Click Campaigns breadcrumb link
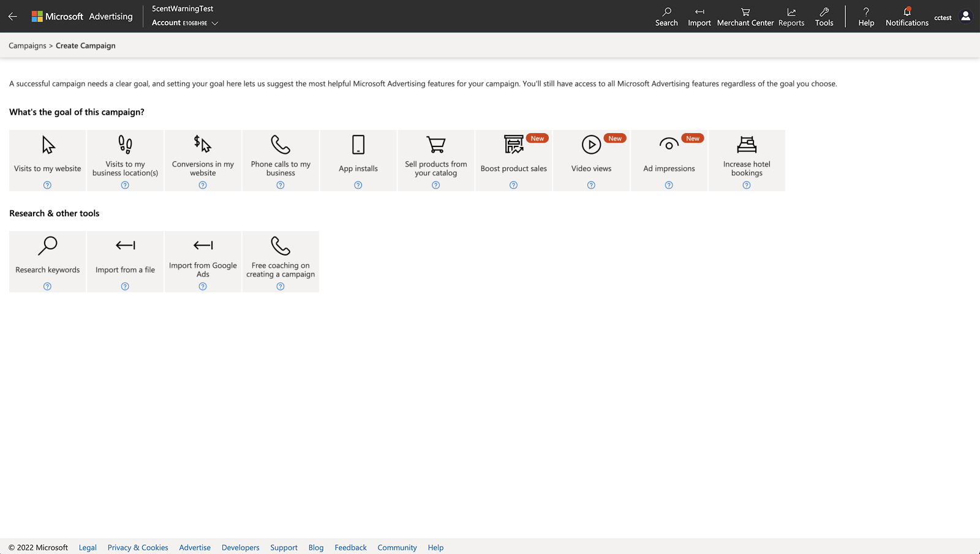 click(28, 46)
